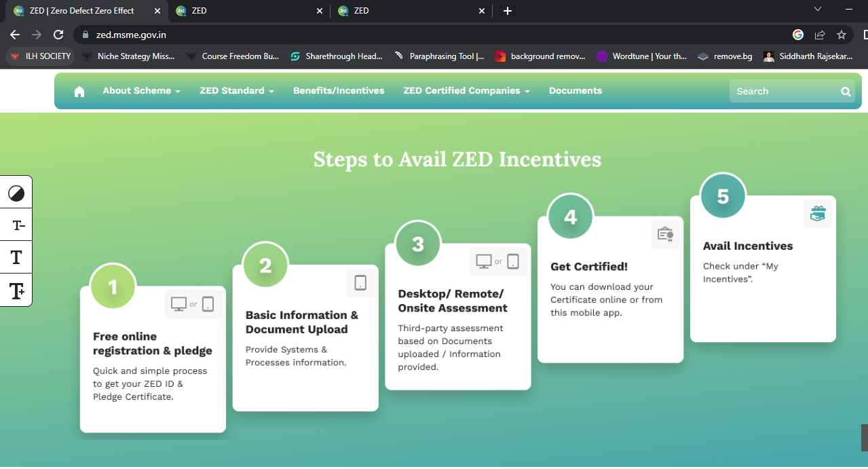868x469 pixels.
Task: Open the Sharethrough Head... bookmark
Action: click(x=336, y=56)
